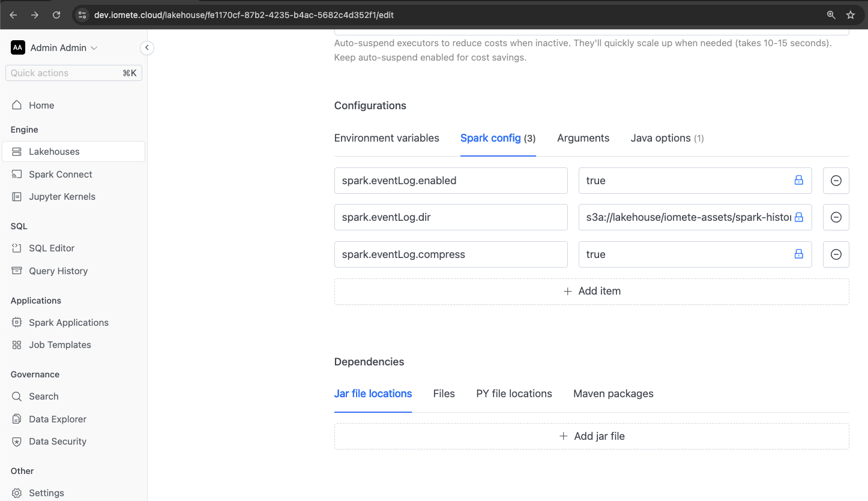Switch to Environment variables tab
This screenshot has height=501, width=868.
point(387,138)
